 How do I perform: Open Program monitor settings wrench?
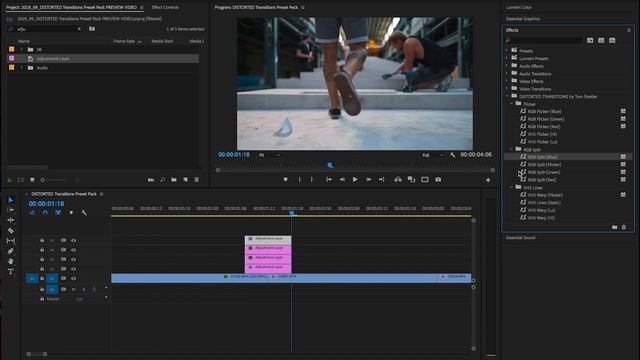coord(453,155)
